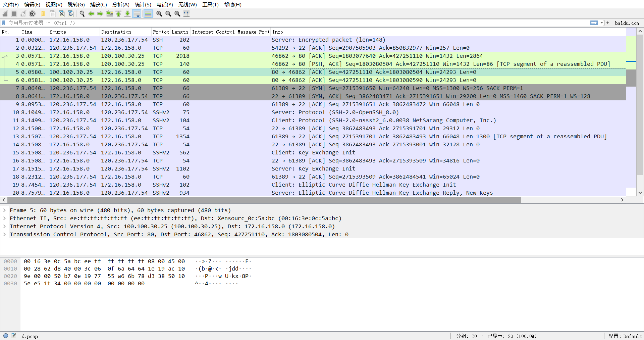Click the expert information status circle
The height and width of the screenshot is (340, 644).
click(x=6, y=336)
